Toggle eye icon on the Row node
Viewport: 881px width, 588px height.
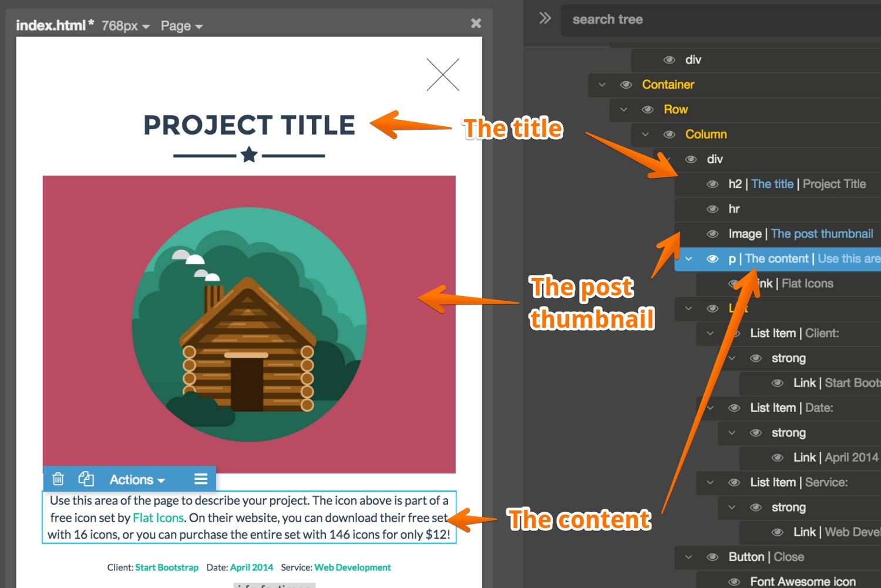(x=648, y=110)
